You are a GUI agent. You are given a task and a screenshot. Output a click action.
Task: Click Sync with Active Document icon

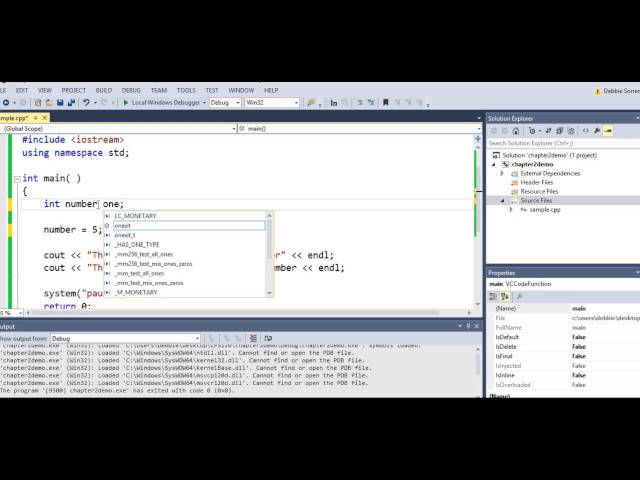[548, 131]
